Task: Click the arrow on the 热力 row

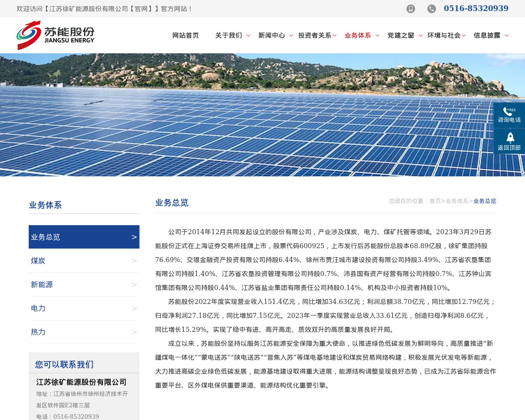Action: (134, 332)
